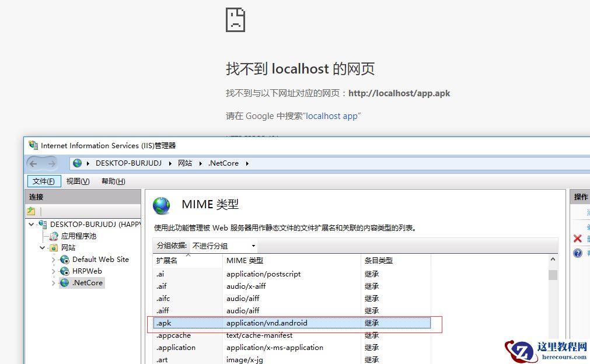Viewport: 590px width, 364px height.
Task: Expand the .NetCore site node
Action: [54, 283]
